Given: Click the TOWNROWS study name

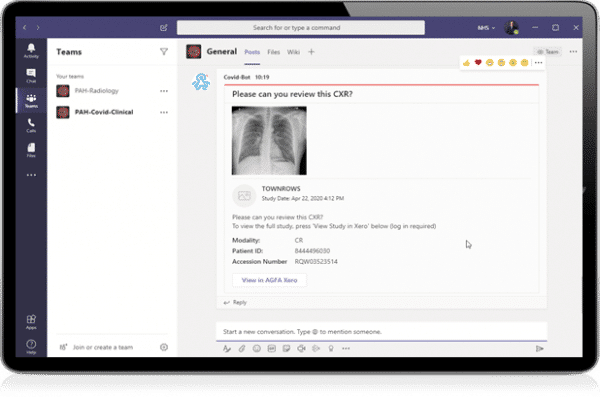Looking at the screenshot, I should tap(281, 189).
